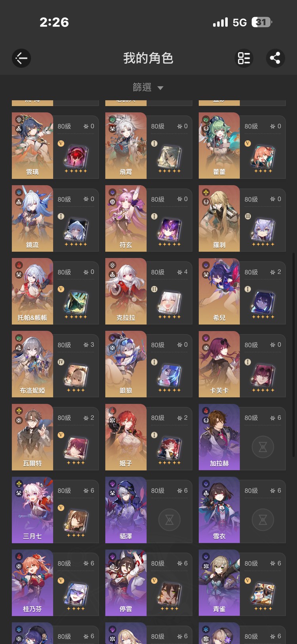This screenshot has height=644, width=297.
Task: Tap the 我的角色 page title
Action: point(148,58)
